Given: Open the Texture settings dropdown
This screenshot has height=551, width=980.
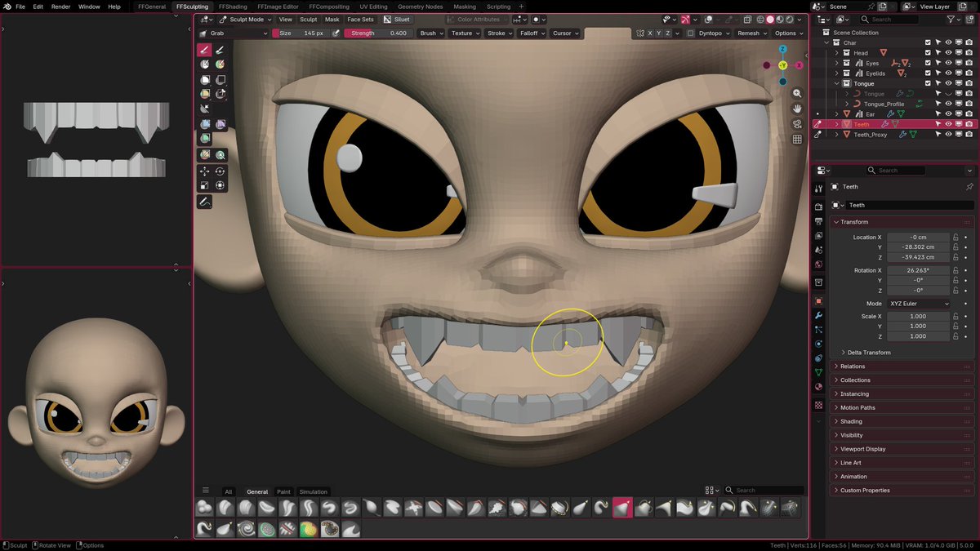Looking at the screenshot, I should point(465,33).
